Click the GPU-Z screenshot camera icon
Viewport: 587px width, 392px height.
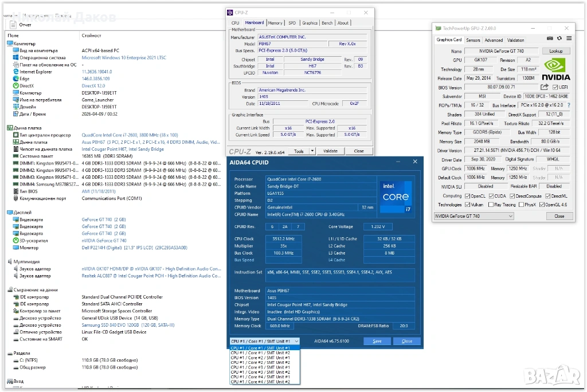click(550, 38)
